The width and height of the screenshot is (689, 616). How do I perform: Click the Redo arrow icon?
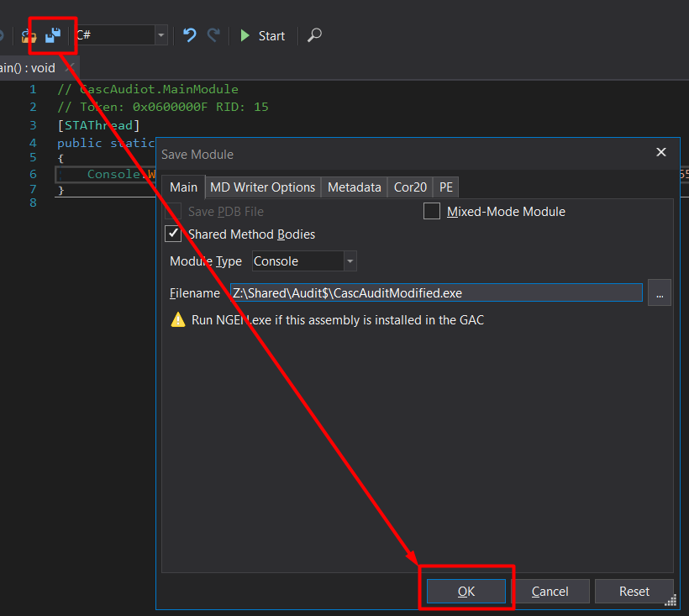pos(214,35)
